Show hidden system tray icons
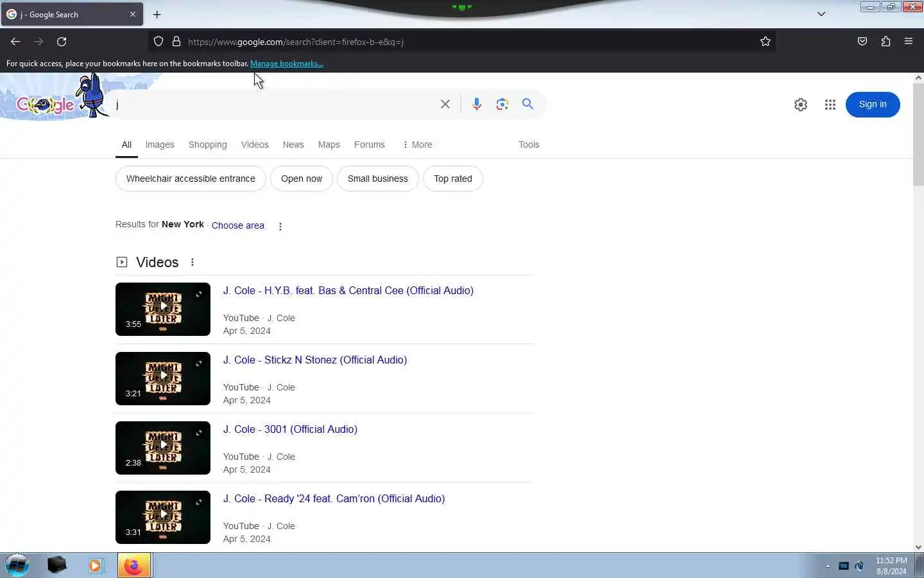The image size is (924, 578). point(828,566)
